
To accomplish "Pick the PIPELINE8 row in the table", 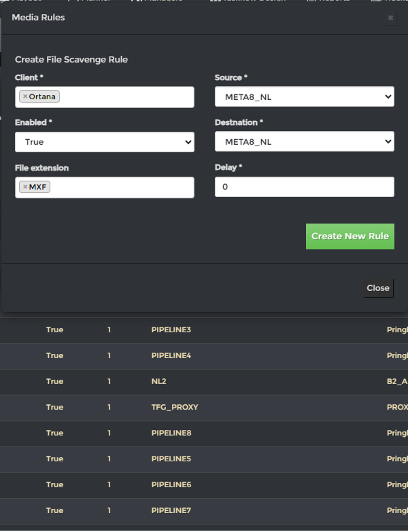I will [x=171, y=433].
